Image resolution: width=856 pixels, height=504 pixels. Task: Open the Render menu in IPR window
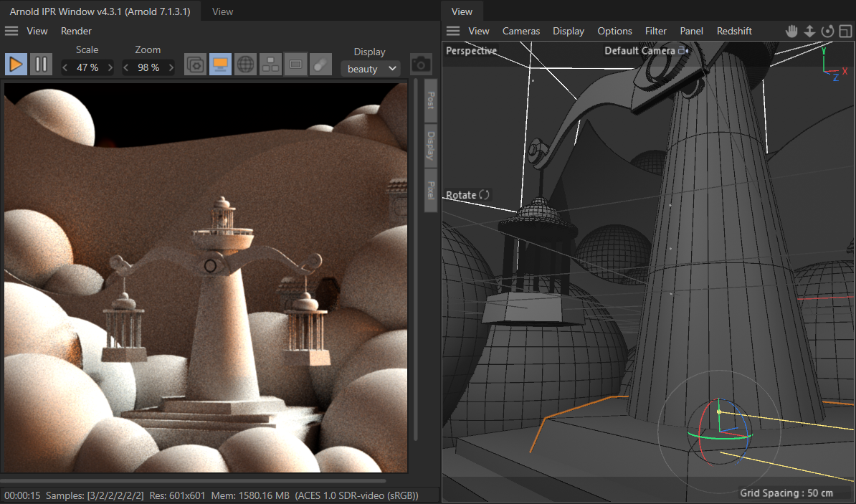76,31
